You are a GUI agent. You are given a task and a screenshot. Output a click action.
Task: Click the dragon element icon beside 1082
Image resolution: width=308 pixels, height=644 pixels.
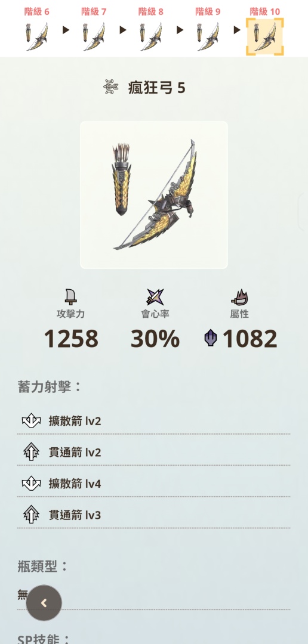tap(211, 339)
